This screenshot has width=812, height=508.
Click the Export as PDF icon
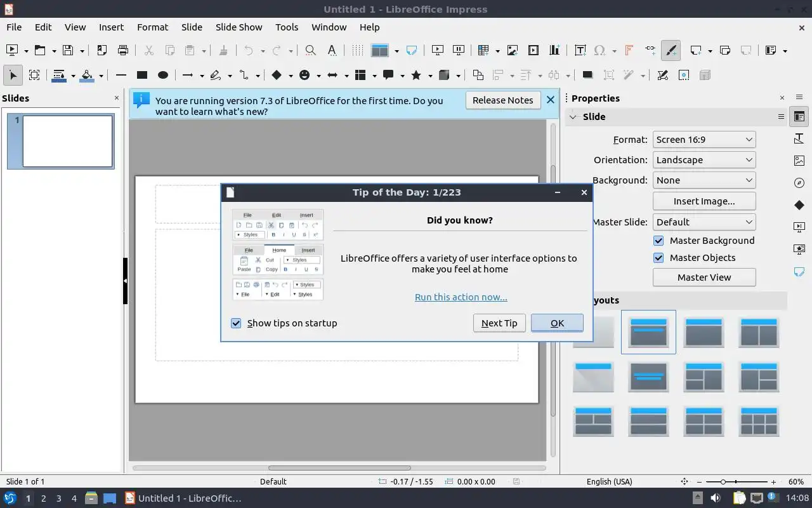[x=101, y=50]
